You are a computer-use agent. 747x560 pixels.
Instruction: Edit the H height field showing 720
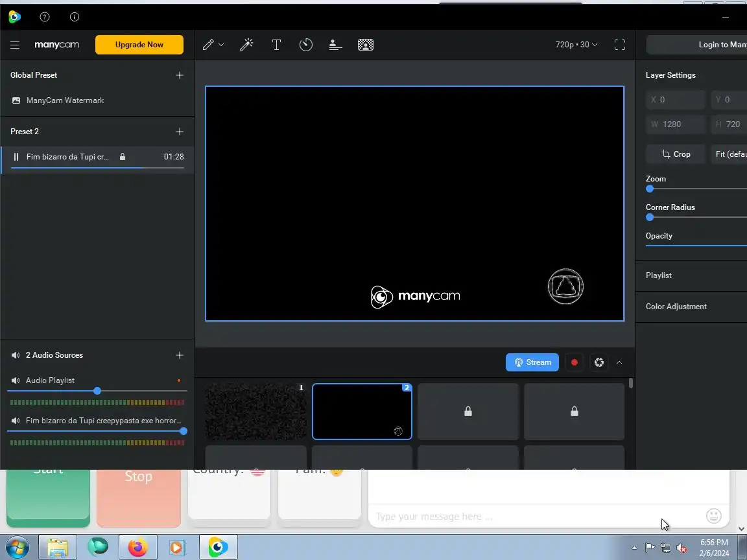(x=729, y=124)
